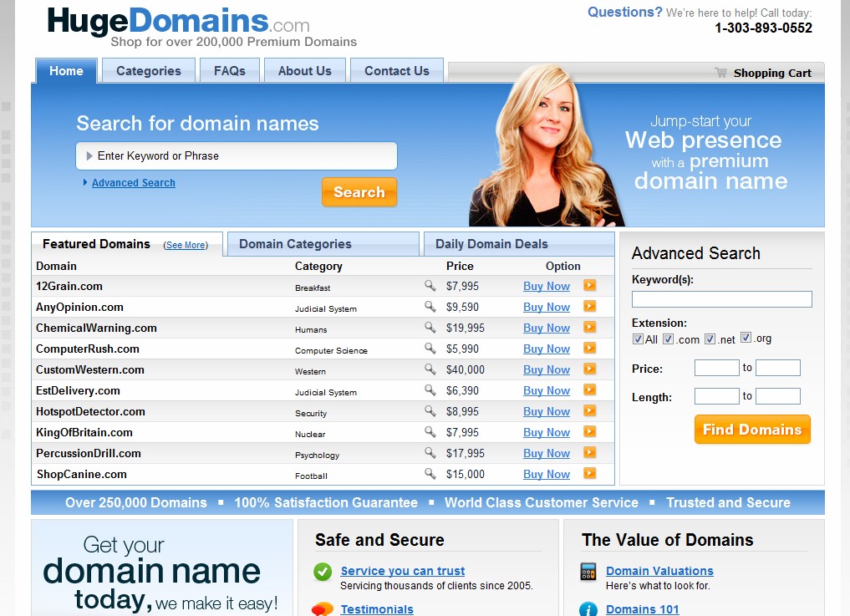The height and width of the screenshot is (616, 850).
Task: Click magnifier icon for AnyOpinion.com
Action: (430, 307)
